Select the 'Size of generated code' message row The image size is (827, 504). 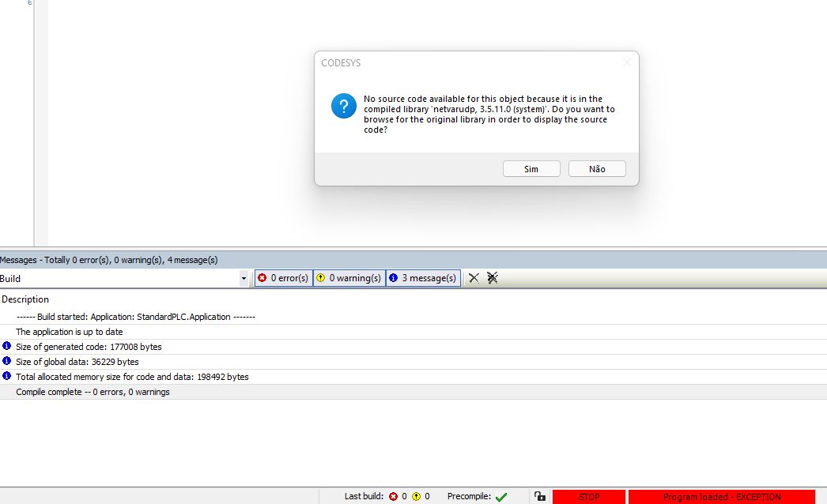coord(89,347)
